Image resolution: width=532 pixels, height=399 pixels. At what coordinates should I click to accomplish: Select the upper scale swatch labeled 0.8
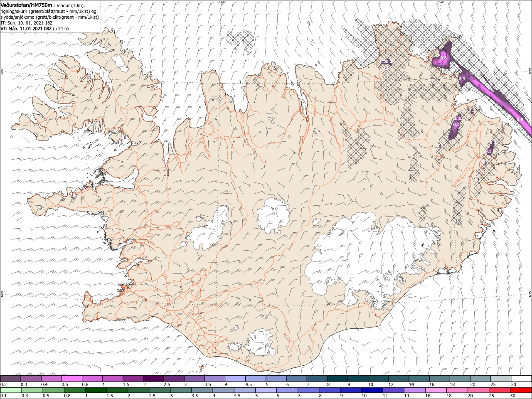pos(92,379)
